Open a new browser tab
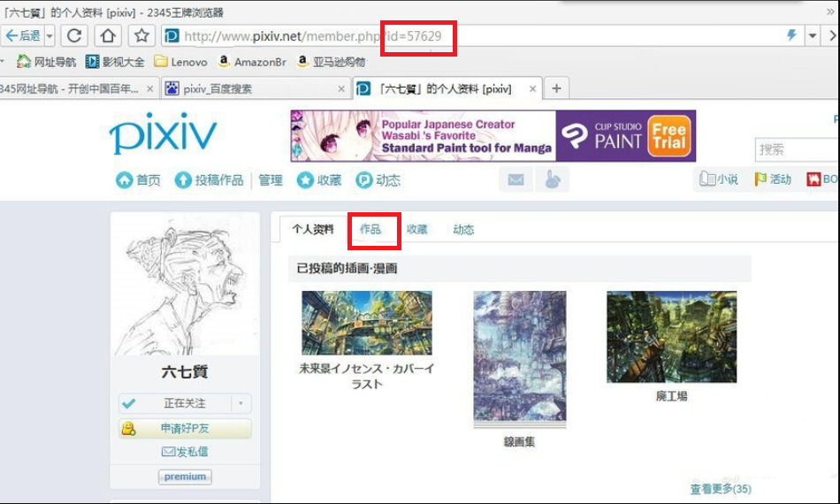Image resolution: width=840 pixels, height=504 pixels. coord(556,88)
